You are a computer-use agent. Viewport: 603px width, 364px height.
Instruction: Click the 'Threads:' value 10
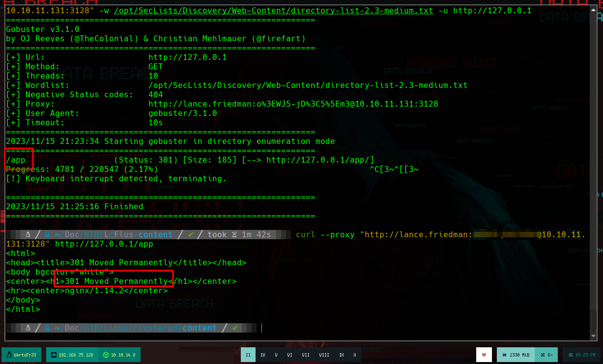click(x=153, y=76)
